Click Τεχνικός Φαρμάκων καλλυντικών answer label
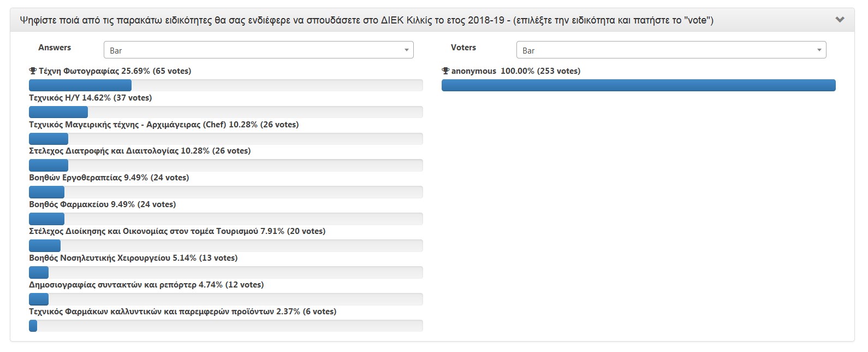 click(x=182, y=312)
